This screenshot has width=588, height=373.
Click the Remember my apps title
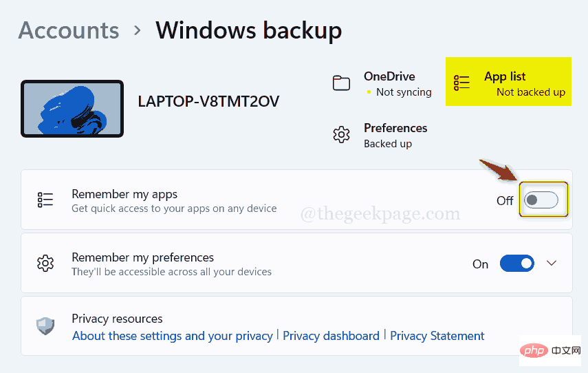pos(124,194)
